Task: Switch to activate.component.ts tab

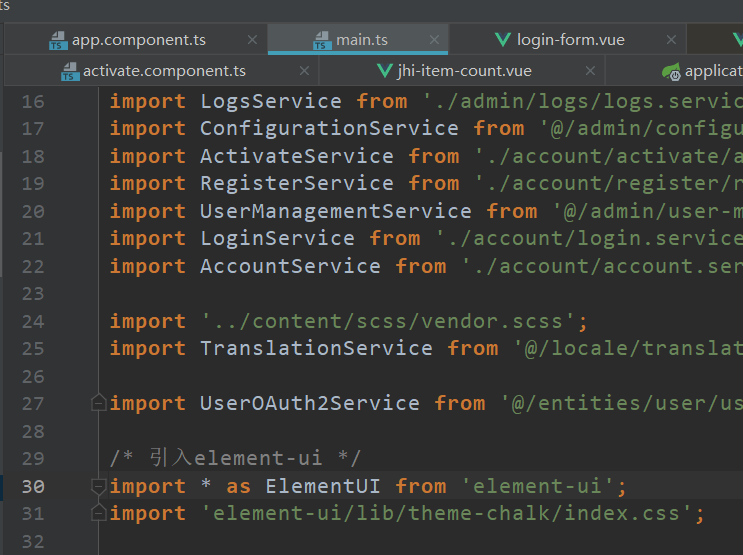Action: point(164,71)
